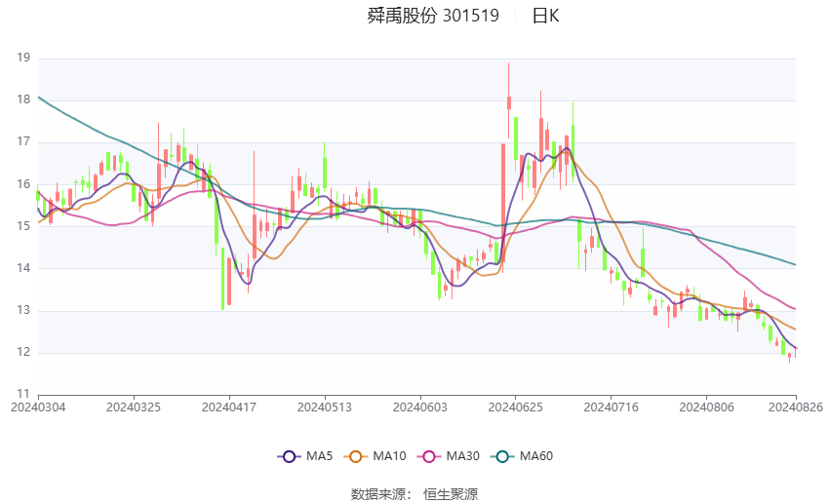Toggle the MA60 legend marker

click(x=502, y=456)
